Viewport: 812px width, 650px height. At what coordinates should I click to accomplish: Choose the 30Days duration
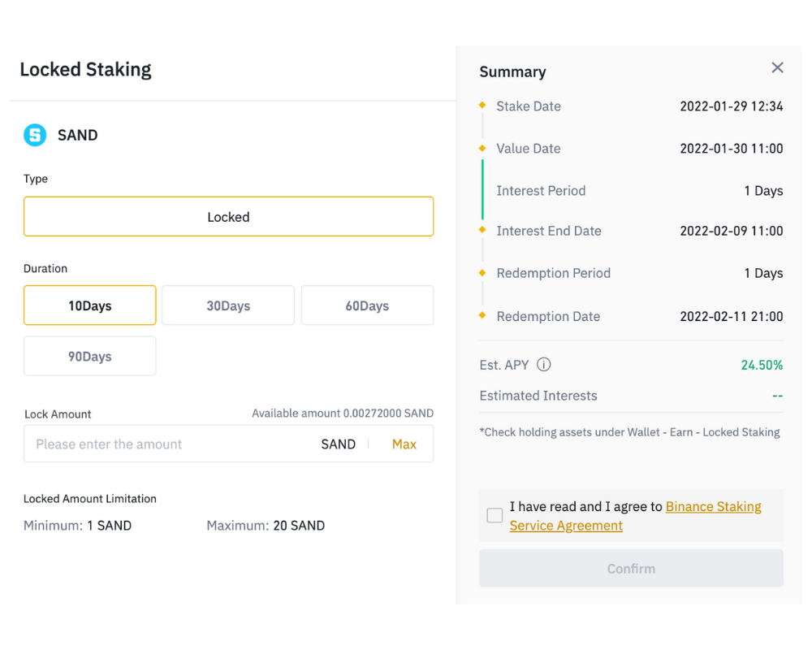coord(228,305)
